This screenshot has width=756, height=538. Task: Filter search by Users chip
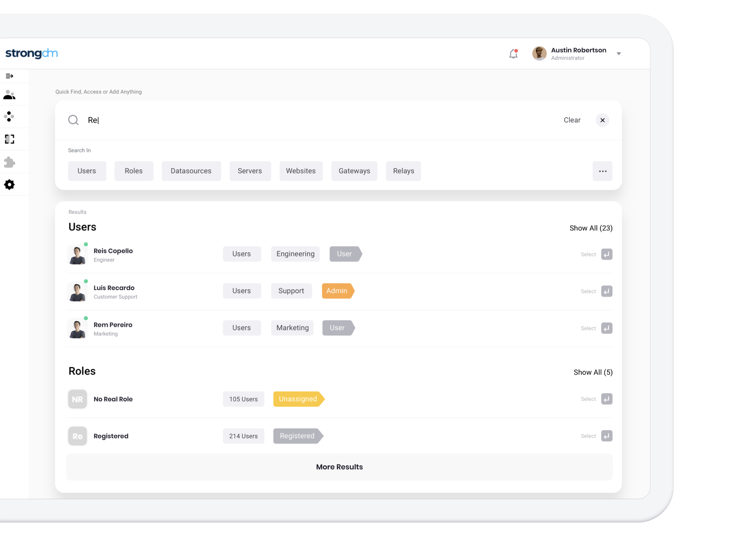click(87, 171)
